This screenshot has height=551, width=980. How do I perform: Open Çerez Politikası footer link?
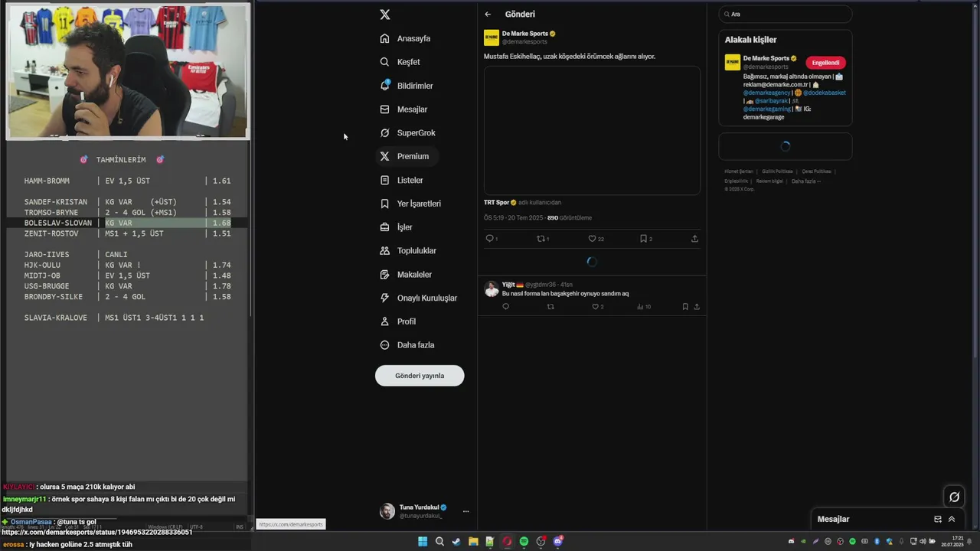[x=816, y=171]
